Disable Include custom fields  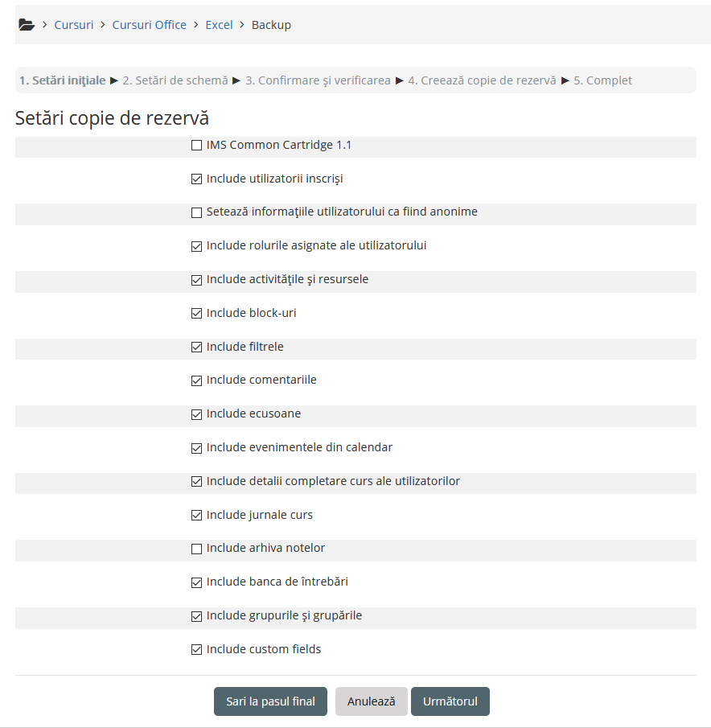tap(196, 649)
